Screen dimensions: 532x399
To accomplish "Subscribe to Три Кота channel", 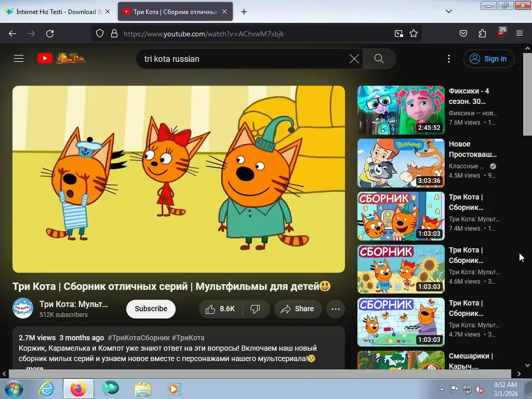I will [151, 309].
